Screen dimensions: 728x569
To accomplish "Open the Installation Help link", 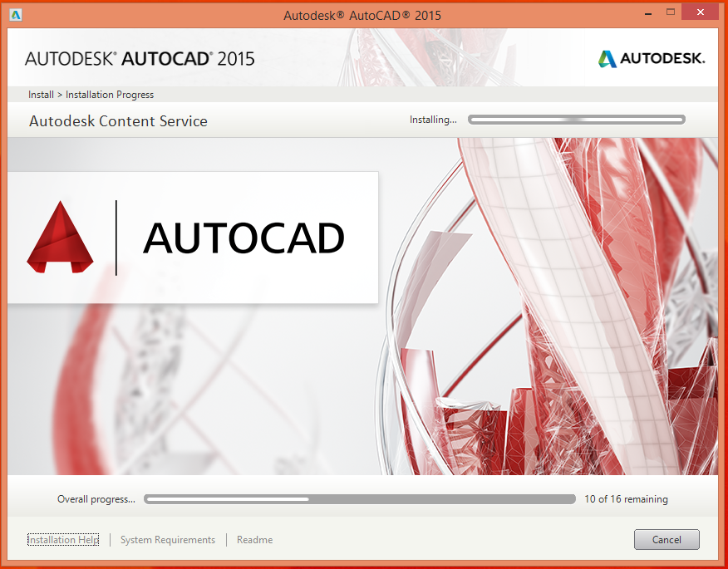I will point(63,540).
